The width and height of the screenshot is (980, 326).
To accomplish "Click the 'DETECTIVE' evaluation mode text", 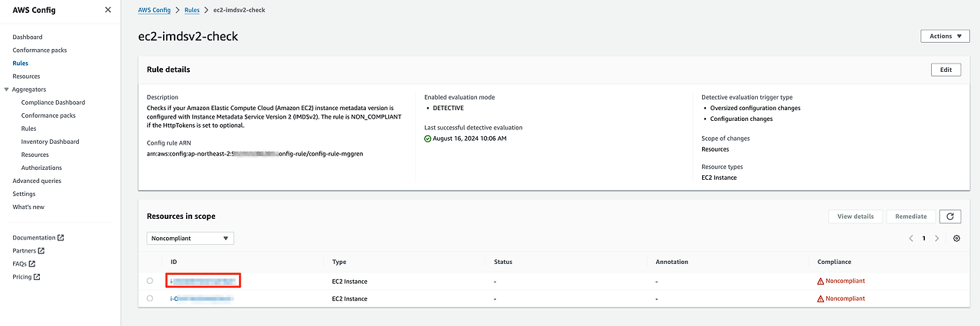I will (x=448, y=108).
